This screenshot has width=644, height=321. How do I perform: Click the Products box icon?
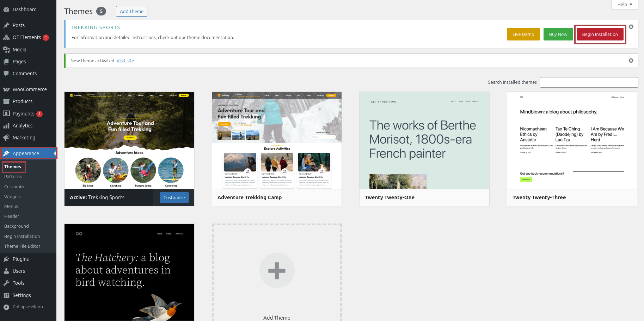(x=6, y=101)
